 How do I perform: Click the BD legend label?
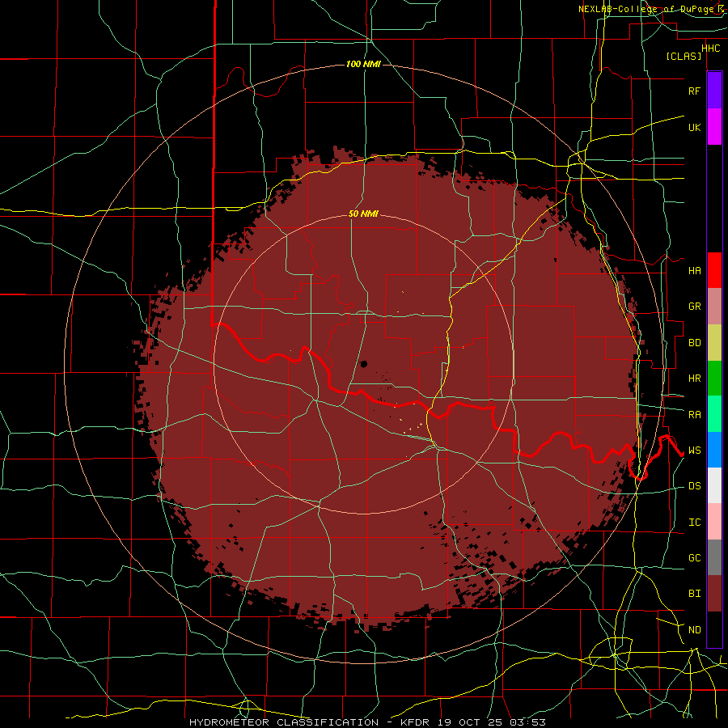(x=695, y=343)
